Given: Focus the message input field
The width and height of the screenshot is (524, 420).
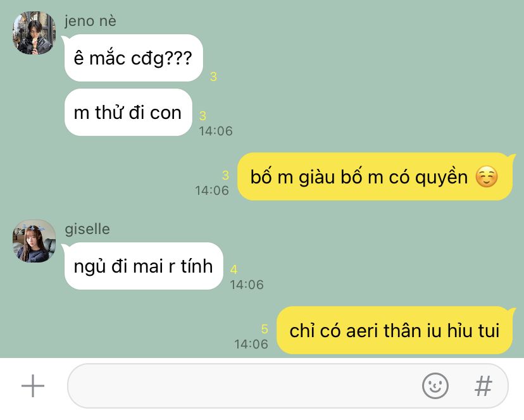Looking at the screenshot, I should [288, 386].
